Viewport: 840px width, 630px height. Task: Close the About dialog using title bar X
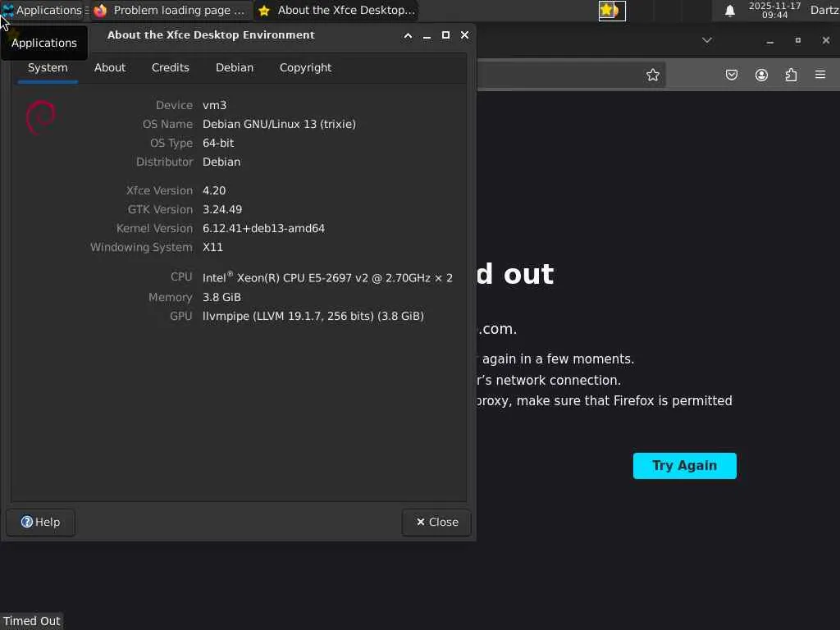(465, 35)
